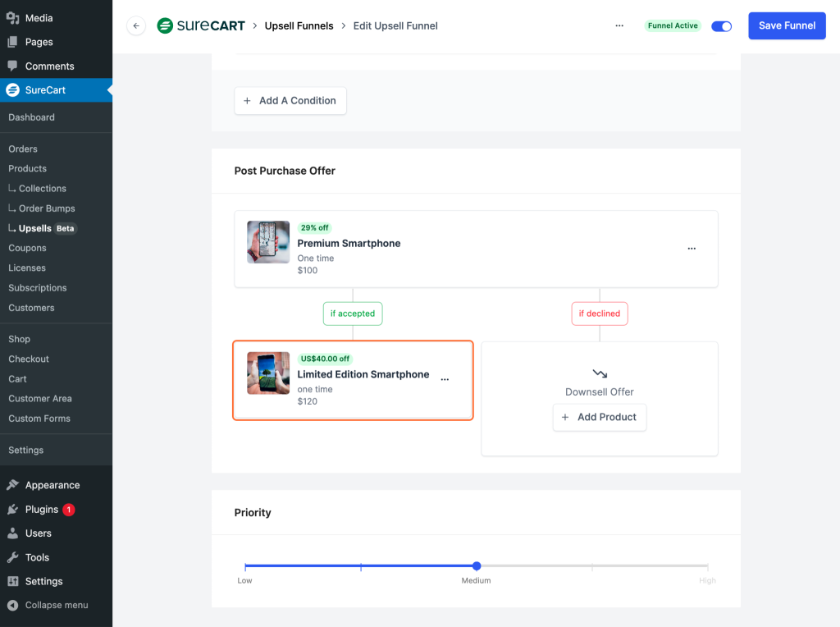Open the header three-dot options menu
Viewport: 840px width, 627px height.
pos(619,26)
